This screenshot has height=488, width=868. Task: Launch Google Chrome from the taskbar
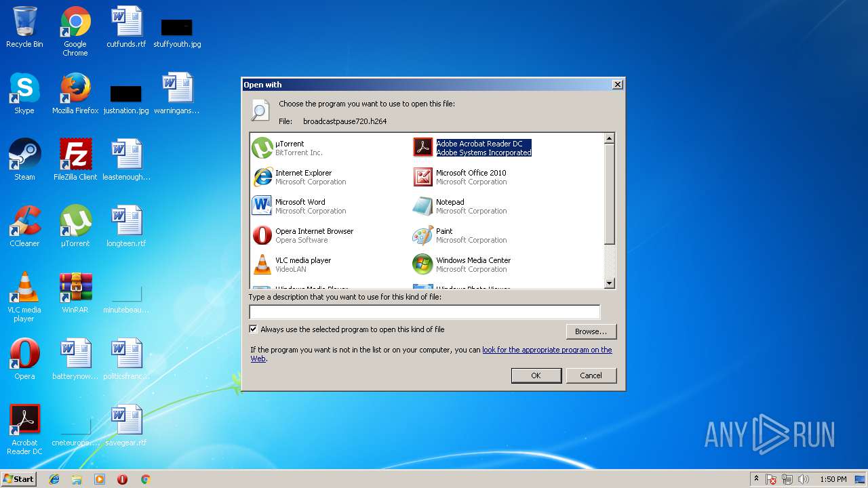[145, 479]
